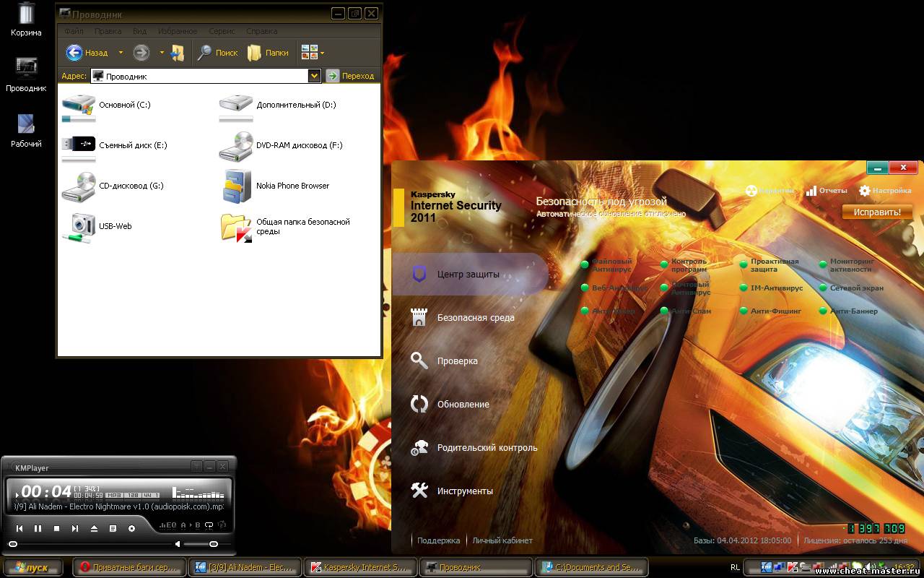Go back with the Назад arrow in Explorer
This screenshot has width=924, height=578.
(x=87, y=53)
